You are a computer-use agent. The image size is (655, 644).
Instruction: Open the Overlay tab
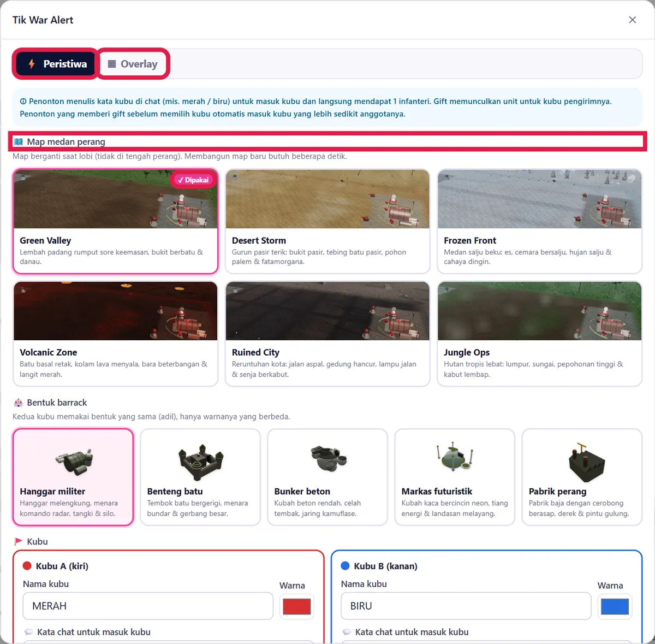(133, 64)
